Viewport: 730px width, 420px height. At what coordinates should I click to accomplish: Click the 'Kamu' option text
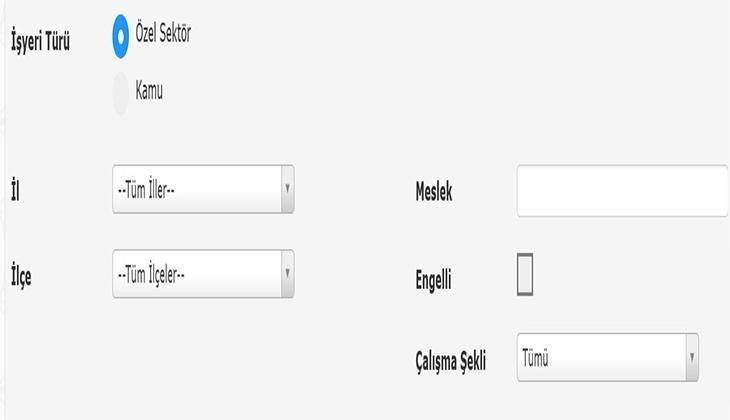(x=149, y=92)
